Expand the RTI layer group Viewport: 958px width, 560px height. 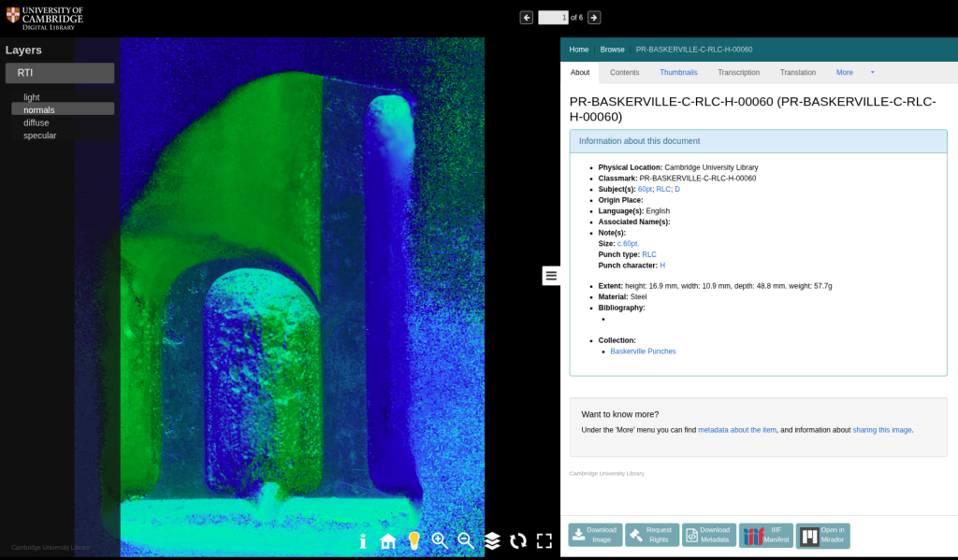click(60, 73)
